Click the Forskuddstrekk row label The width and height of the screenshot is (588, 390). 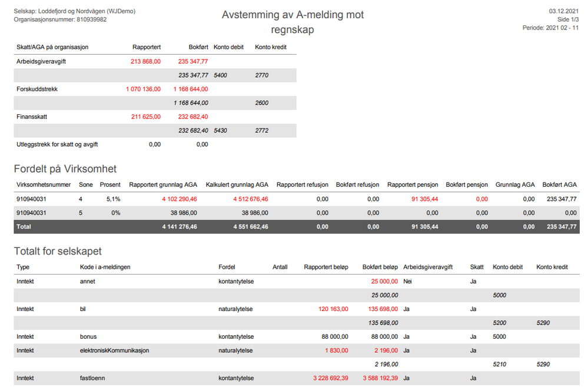tap(36, 90)
